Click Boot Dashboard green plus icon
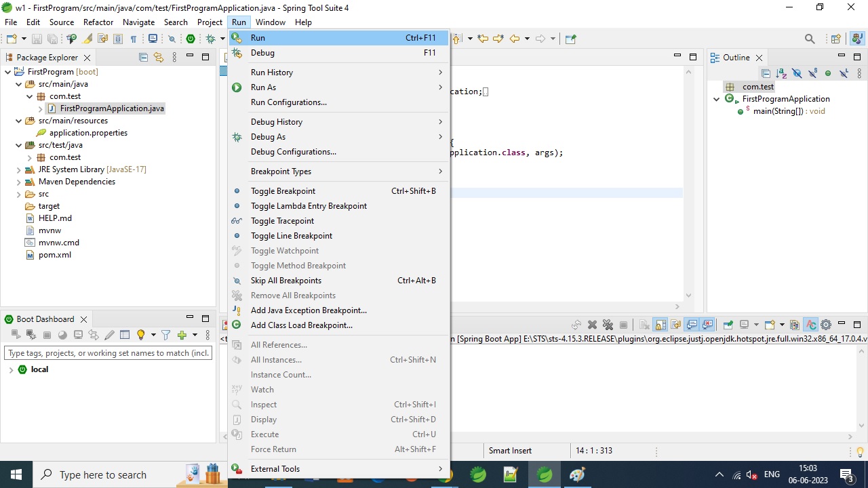Viewport: 868px width, 488px height. (182, 335)
